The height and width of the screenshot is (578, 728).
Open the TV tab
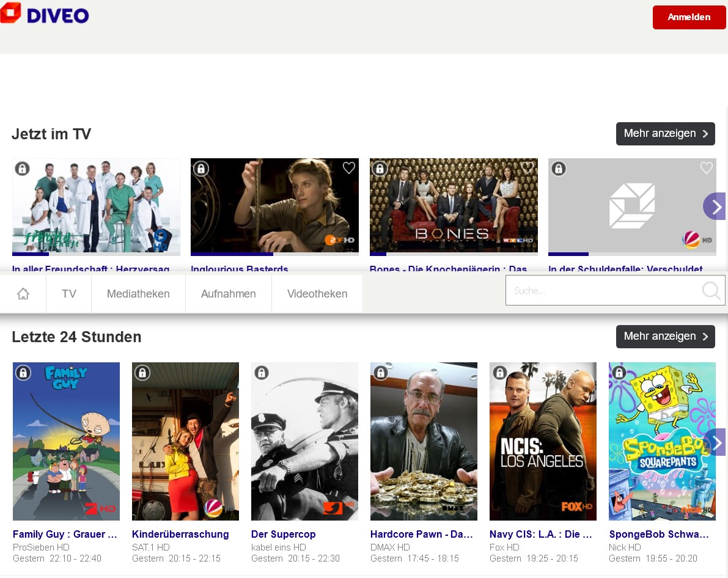click(x=68, y=294)
